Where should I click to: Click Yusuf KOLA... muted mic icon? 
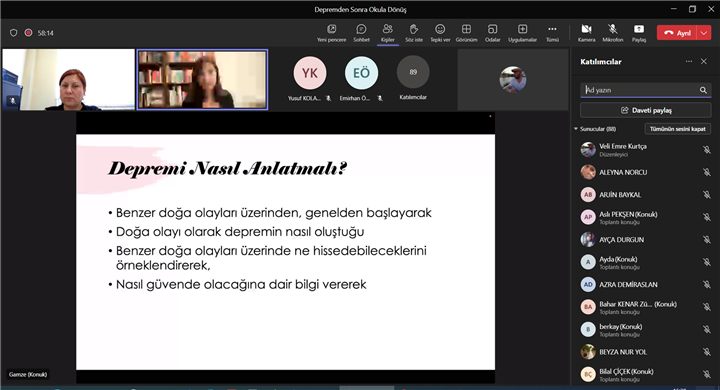(x=328, y=98)
